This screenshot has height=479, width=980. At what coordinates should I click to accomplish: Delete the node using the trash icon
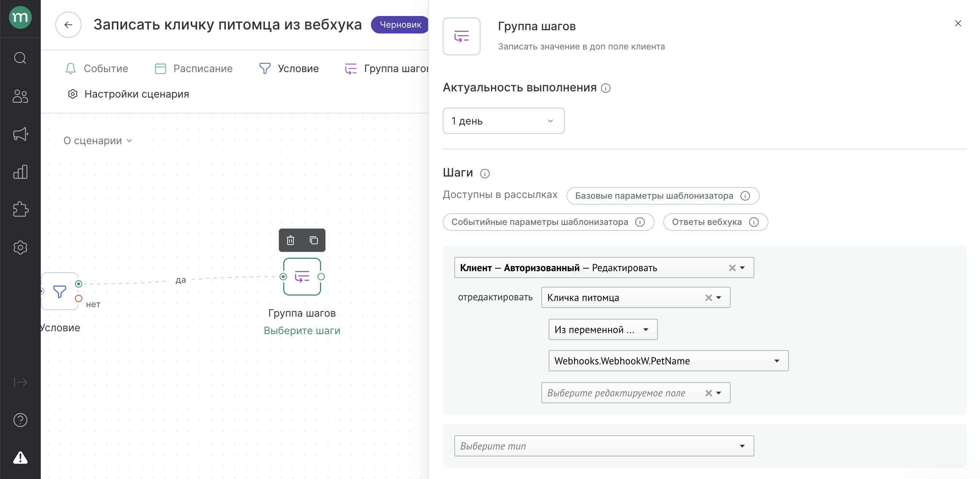pyautogui.click(x=291, y=241)
